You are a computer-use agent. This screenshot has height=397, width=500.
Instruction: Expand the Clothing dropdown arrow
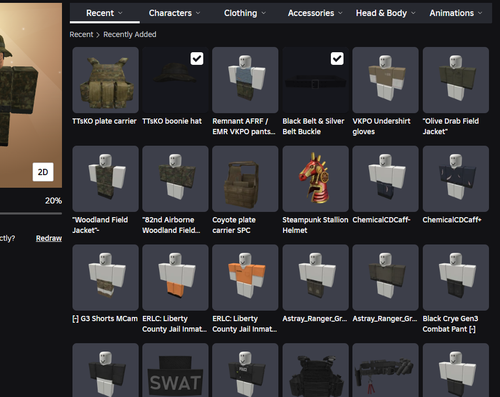(x=264, y=13)
